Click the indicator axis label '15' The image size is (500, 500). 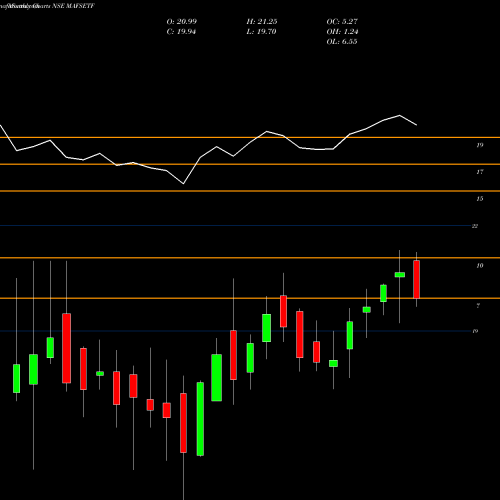click(480, 199)
